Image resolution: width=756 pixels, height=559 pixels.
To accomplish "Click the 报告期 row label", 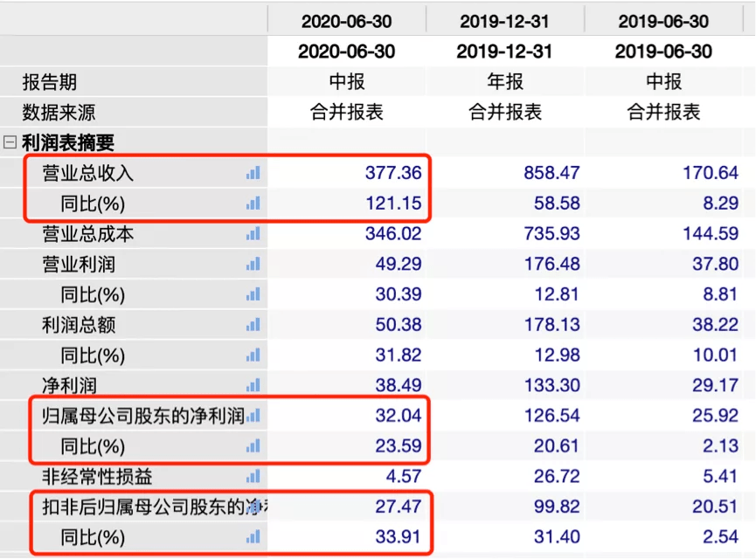I will point(50,82).
